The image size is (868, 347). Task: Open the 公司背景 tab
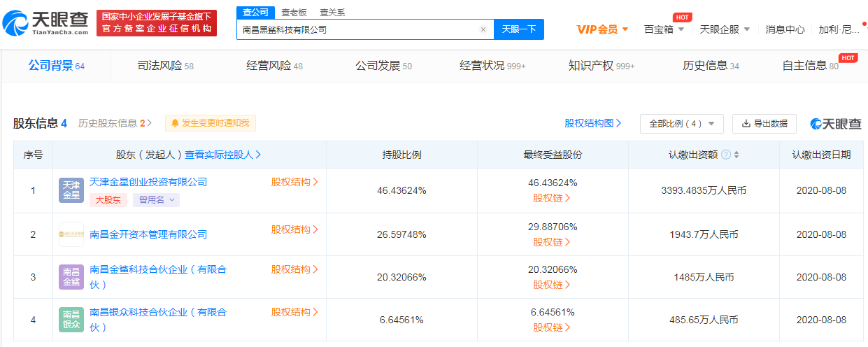56,66
